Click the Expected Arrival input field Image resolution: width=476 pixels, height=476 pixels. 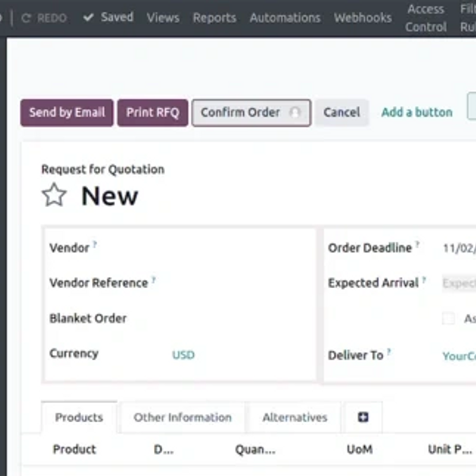pos(459,283)
